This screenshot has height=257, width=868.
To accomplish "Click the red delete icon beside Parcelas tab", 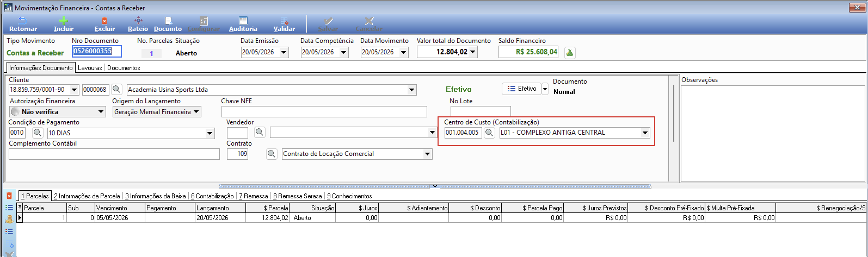I will pyautogui.click(x=9, y=196).
